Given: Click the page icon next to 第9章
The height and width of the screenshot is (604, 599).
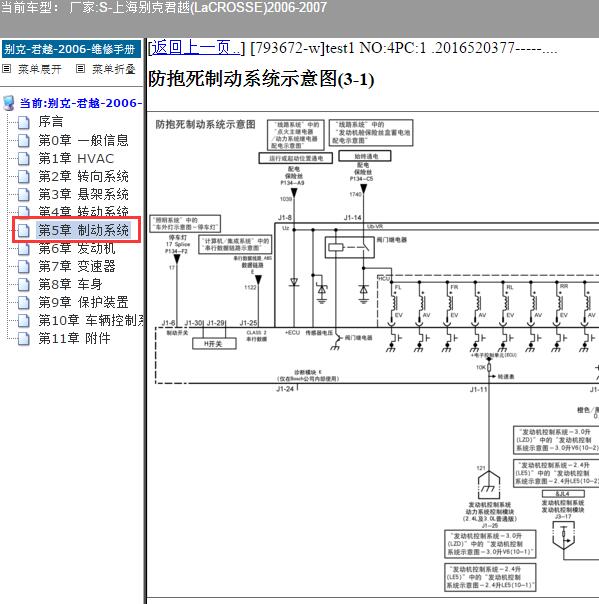Looking at the screenshot, I should tap(24, 303).
